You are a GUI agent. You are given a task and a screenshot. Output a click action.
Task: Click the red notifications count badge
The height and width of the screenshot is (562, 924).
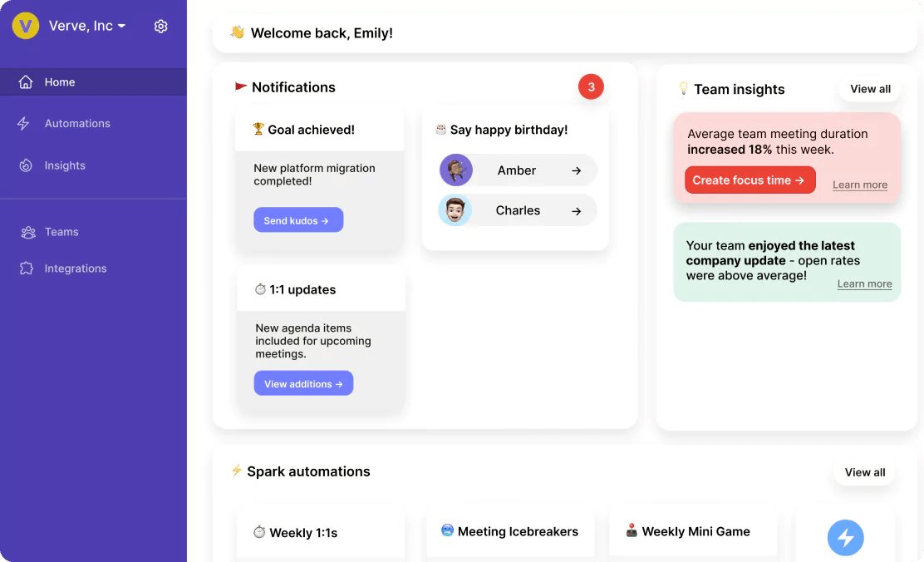pyautogui.click(x=591, y=86)
